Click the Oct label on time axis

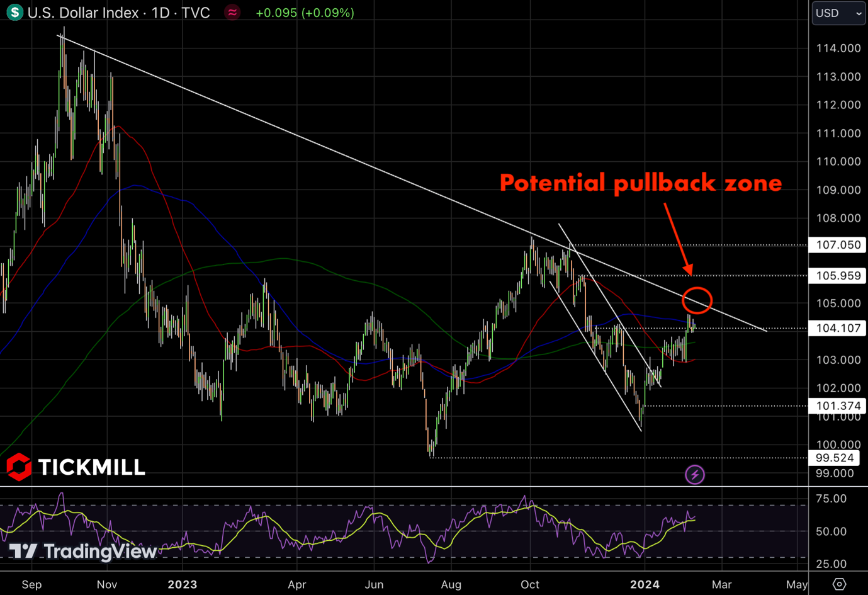530,584
